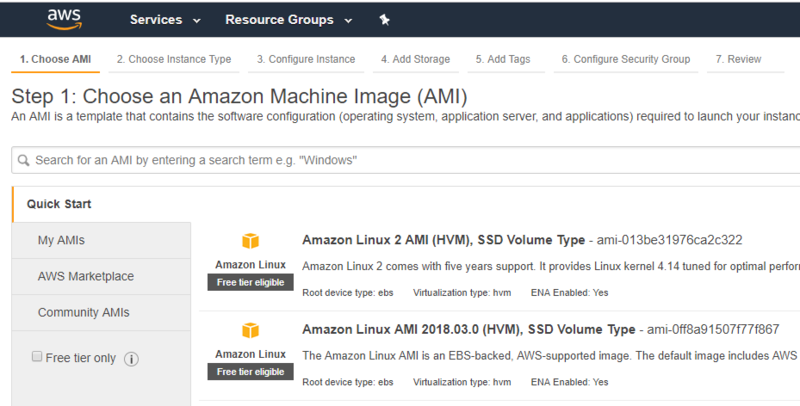The width and height of the screenshot is (800, 406).
Task: Click the search magnifier icon
Action: tap(23, 160)
